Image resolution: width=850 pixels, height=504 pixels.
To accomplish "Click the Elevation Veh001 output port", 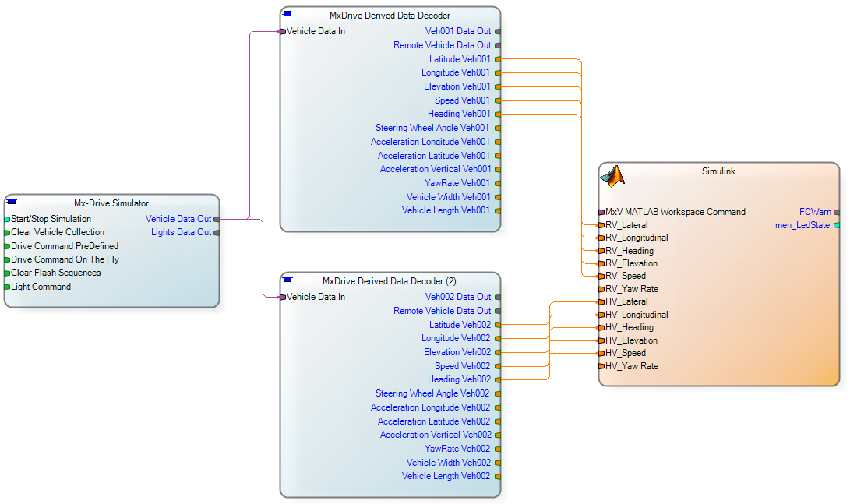I will [498, 86].
